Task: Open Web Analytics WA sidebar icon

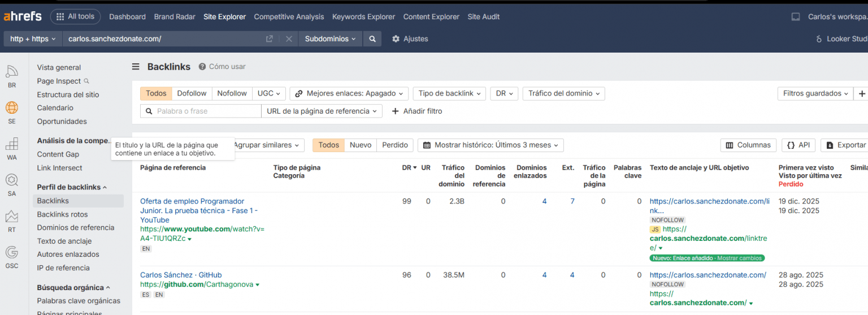Action: pyautogui.click(x=12, y=144)
